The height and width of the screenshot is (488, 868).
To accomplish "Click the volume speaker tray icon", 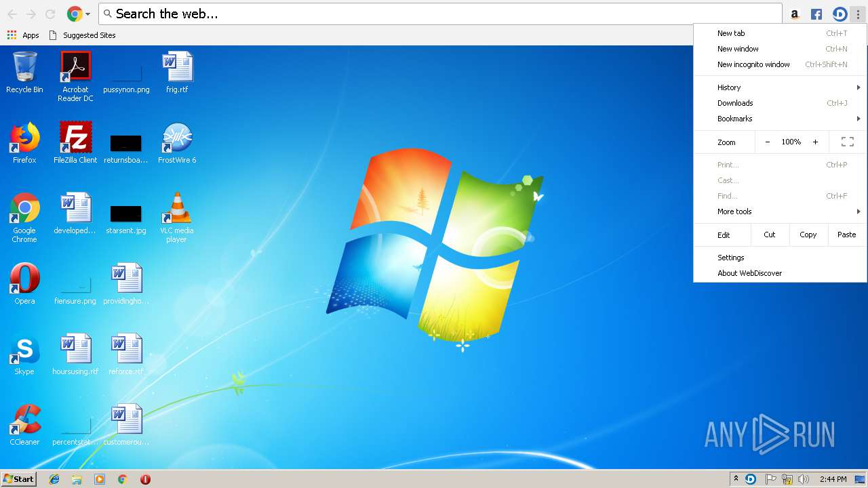I will pyautogui.click(x=804, y=479).
